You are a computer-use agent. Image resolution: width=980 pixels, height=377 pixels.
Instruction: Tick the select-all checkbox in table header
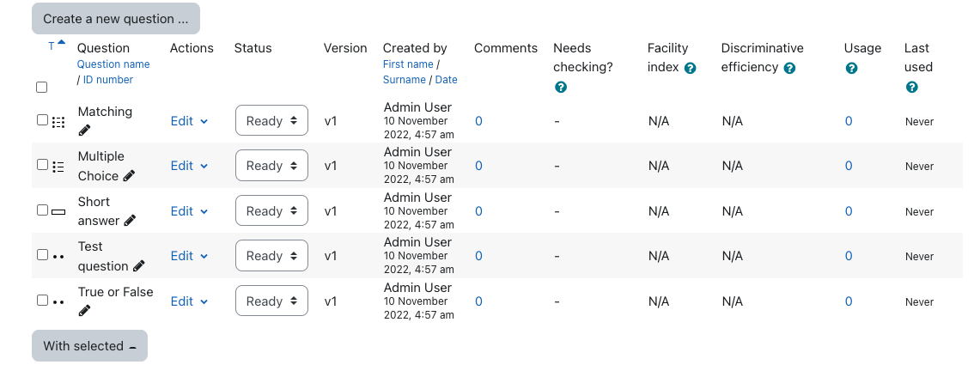[42, 88]
